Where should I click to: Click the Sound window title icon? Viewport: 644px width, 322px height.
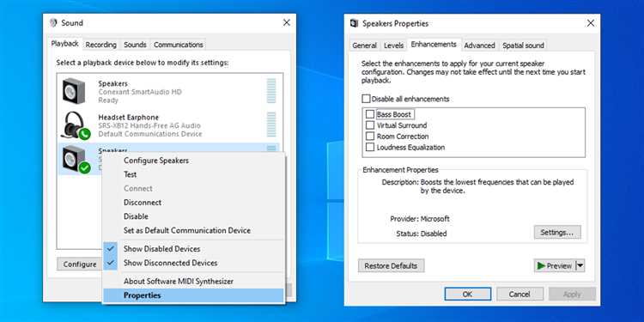[53, 22]
